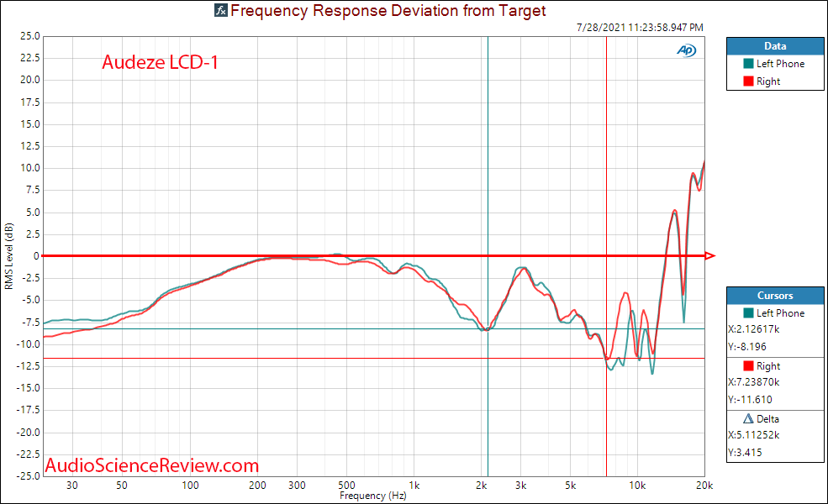
Task: Click the fx icon beside the graph title
Action: [x=221, y=10]
